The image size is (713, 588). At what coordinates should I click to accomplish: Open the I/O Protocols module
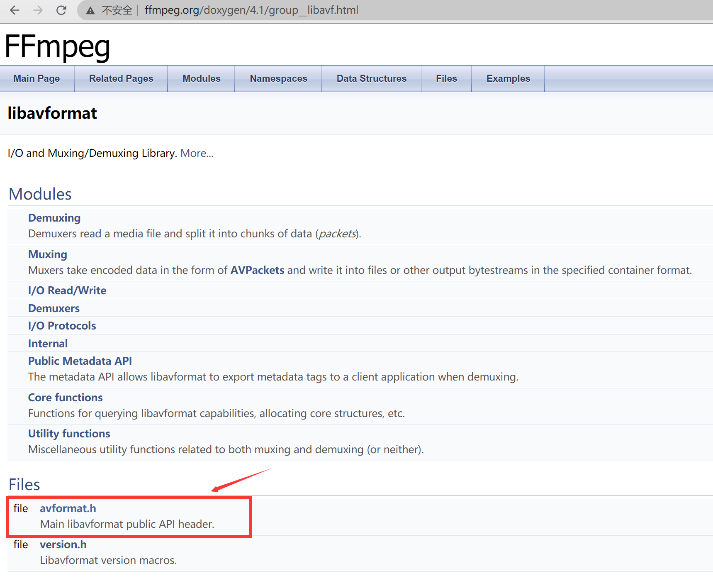coord(62,326)
